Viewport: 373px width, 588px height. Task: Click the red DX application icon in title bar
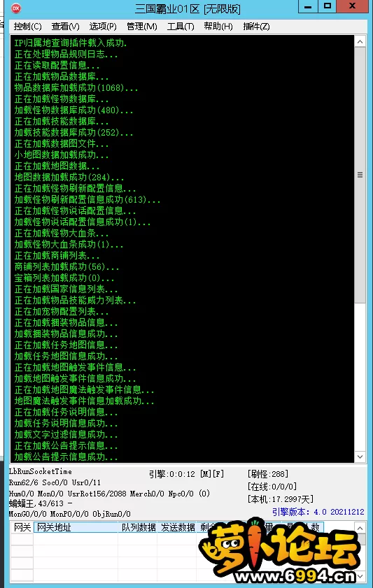[16, 8]
